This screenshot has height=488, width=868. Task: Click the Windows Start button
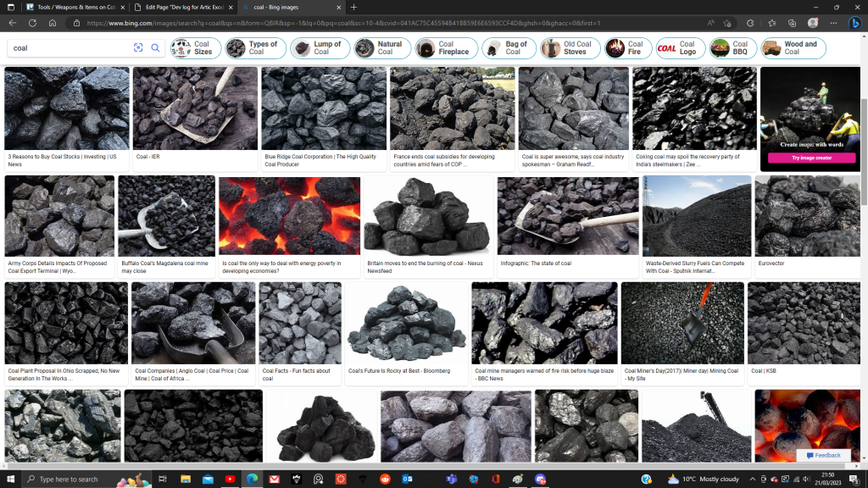(x=12, y=479)
